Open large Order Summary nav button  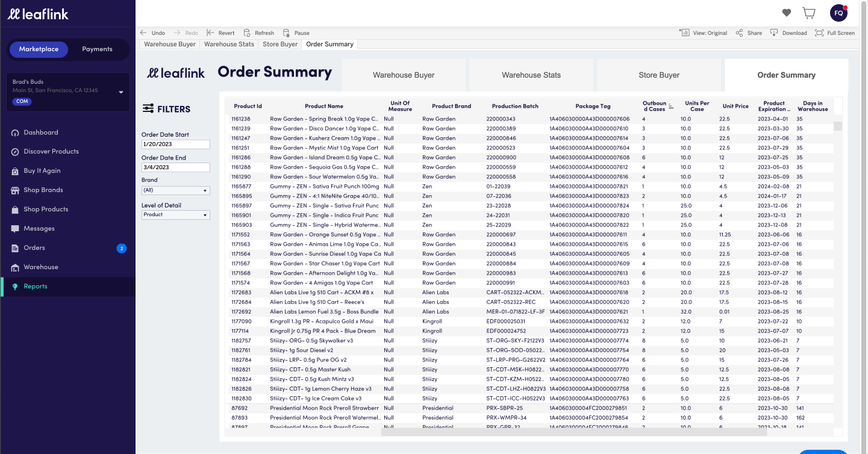(x=787, y=75)
